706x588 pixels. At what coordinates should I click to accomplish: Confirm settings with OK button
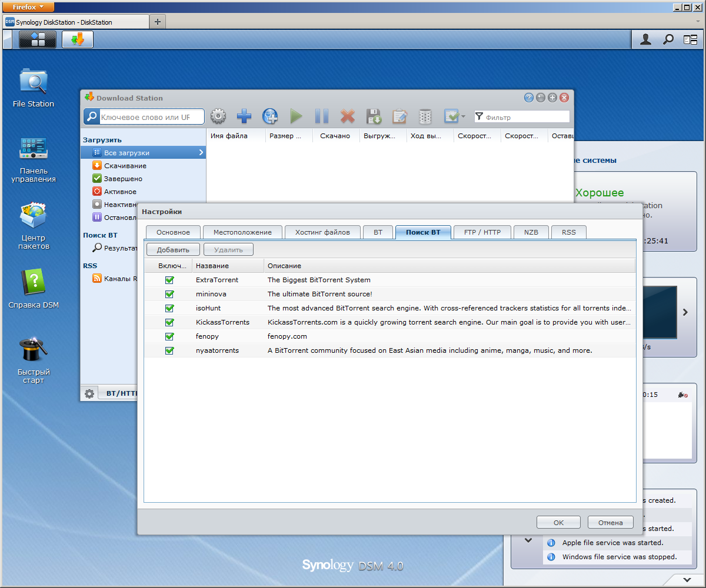pos(558,522)
